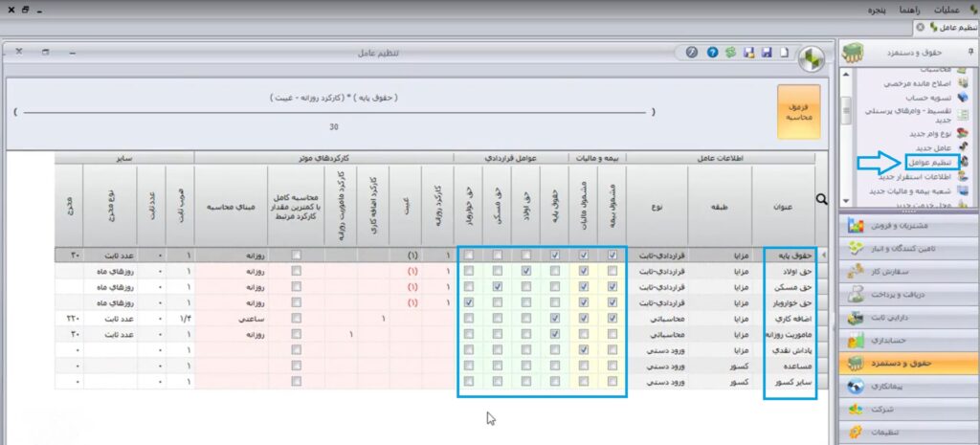Open تقسیط - وامهای پرسنلی جدید link
The image size is (980, 445).
[x=909, y=115]
